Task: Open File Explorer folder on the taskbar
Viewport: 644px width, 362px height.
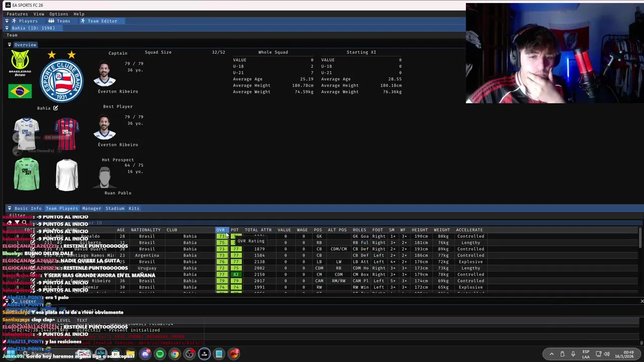Action: 130,354
